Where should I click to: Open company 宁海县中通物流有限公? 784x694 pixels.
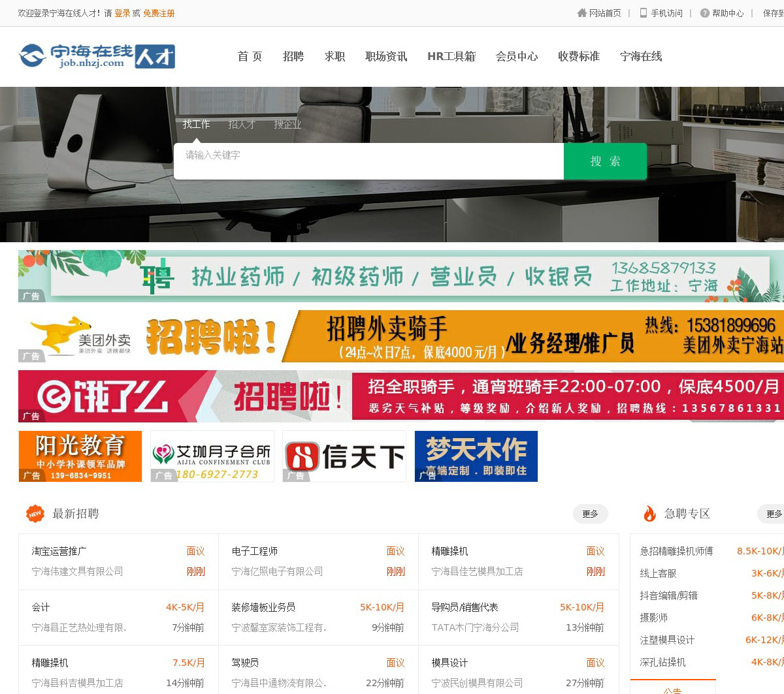[279, 683]
